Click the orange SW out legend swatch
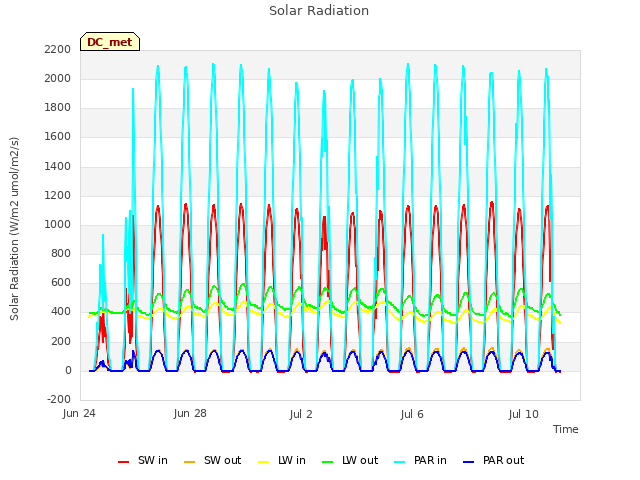Viewport: 640px width, 480px height. (x=189, y=462)
